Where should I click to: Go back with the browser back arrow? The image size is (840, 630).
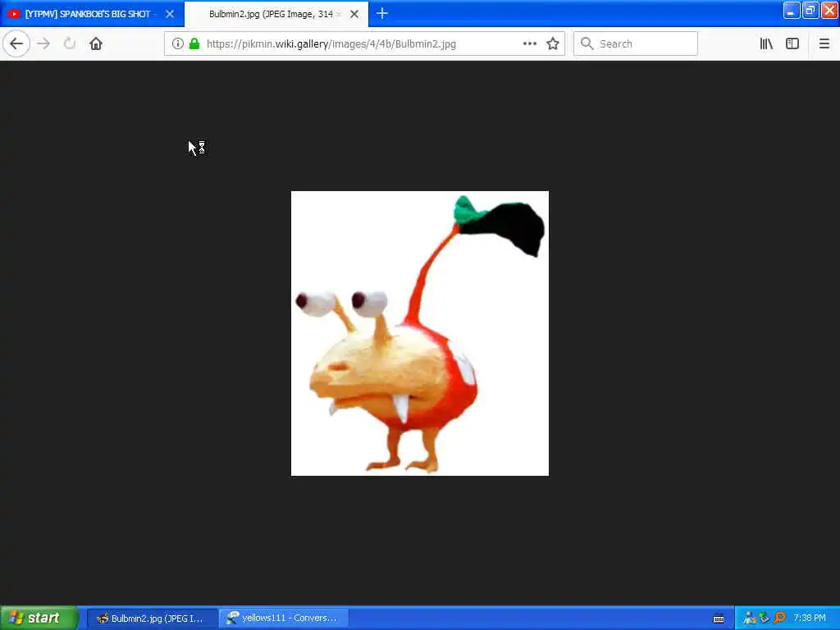coord(16,43)
